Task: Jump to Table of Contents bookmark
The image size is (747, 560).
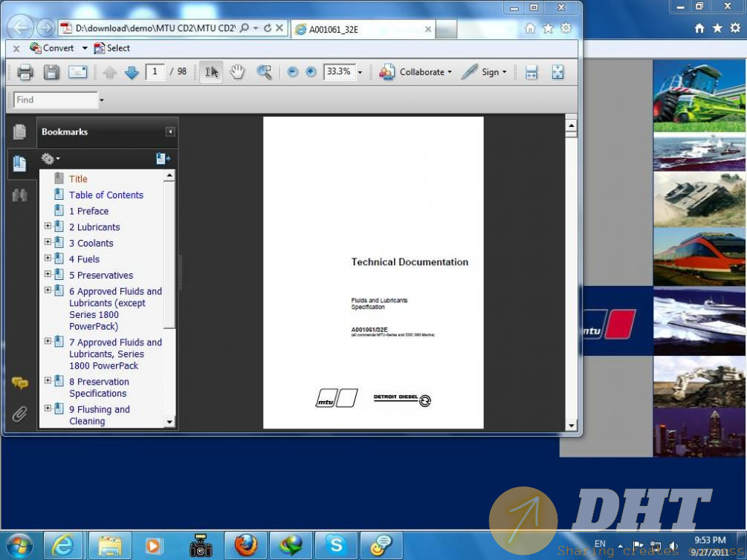Action: (x=106, y=195)
